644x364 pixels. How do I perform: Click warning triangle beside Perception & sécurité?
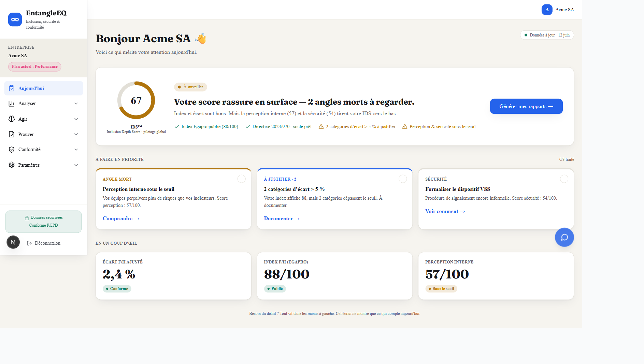[405, 127]
